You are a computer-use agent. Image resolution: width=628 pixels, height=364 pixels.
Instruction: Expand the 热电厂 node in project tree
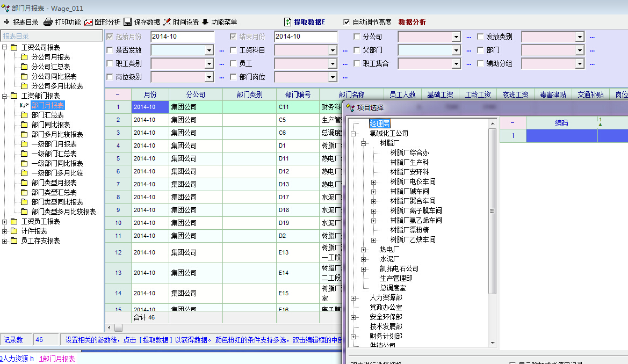[x=364, y=250]
